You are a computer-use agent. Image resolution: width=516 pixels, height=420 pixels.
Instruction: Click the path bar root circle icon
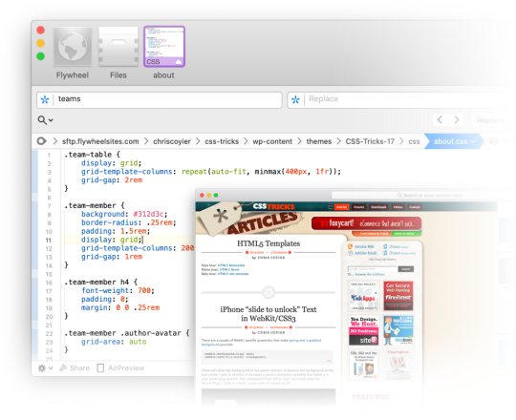point(41,141)
